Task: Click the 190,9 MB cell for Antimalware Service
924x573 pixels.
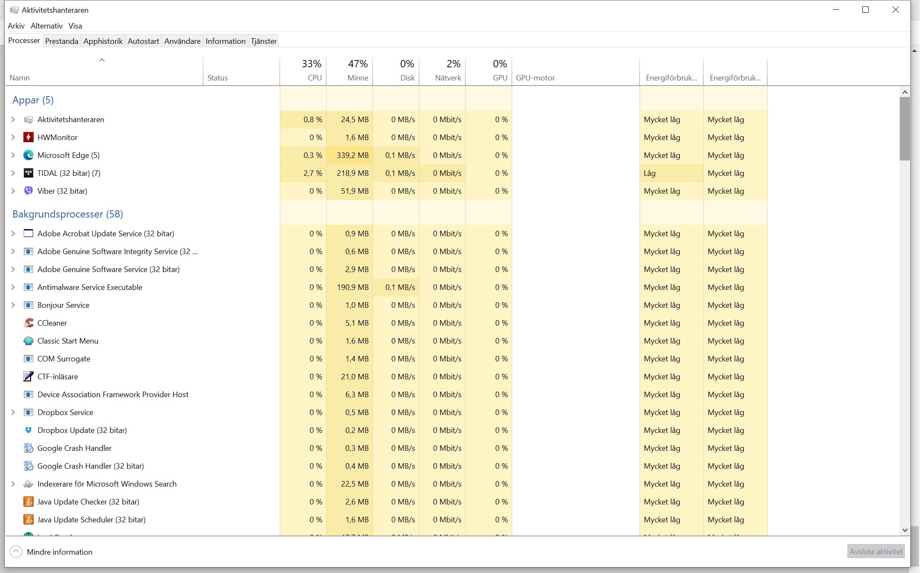Action: (350, 287)
